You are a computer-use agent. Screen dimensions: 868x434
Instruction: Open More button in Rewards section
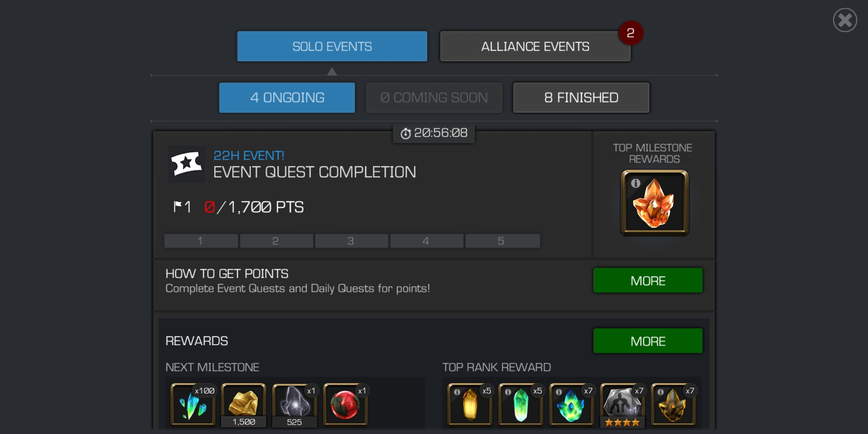click(648, 341)
